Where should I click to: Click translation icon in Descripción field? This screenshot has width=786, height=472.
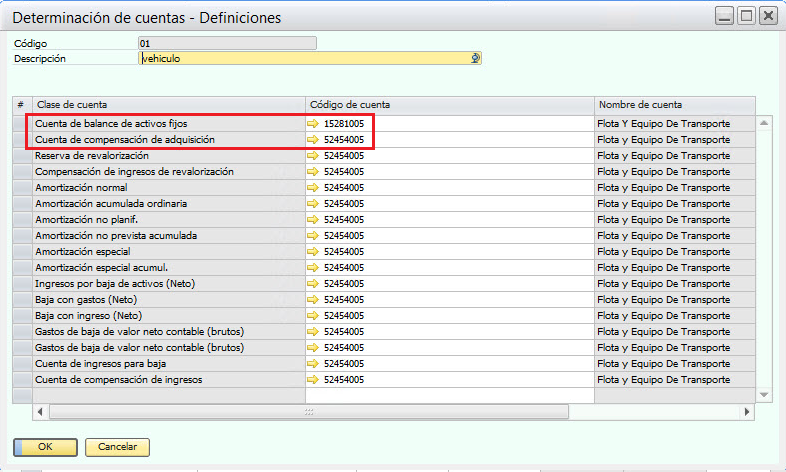pos(476,59)
